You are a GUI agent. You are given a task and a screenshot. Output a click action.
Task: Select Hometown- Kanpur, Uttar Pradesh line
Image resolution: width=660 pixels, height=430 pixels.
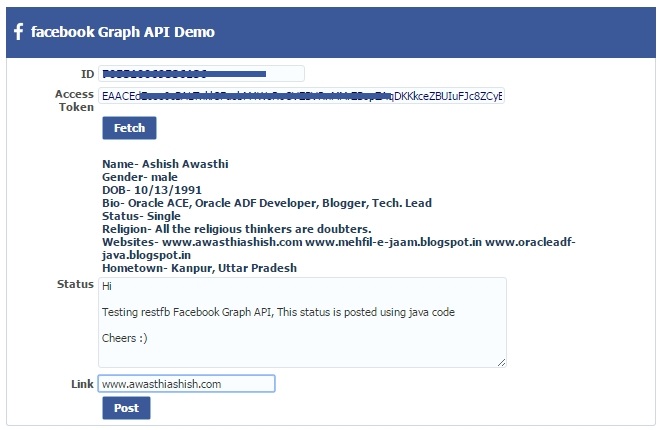tap(200, 268)
